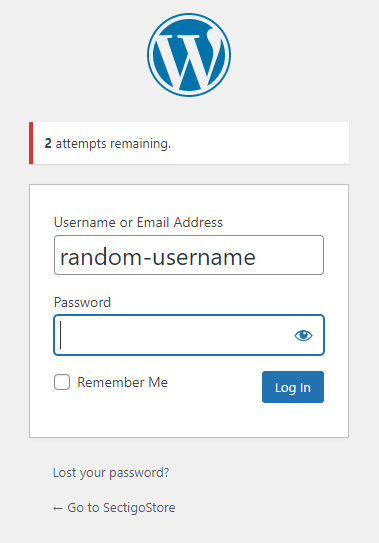The image size is (379, 543).
Task: Click the Username or Email Address label
Action: click(x=138, y=222)
